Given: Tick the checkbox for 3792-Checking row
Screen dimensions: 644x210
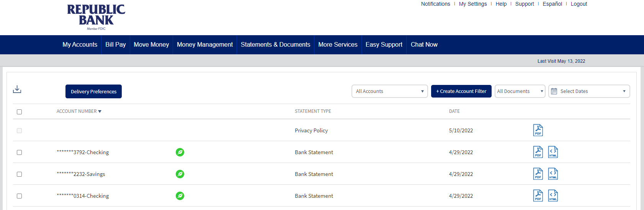Looking at the screenshot, I should [x=19, y=152].
